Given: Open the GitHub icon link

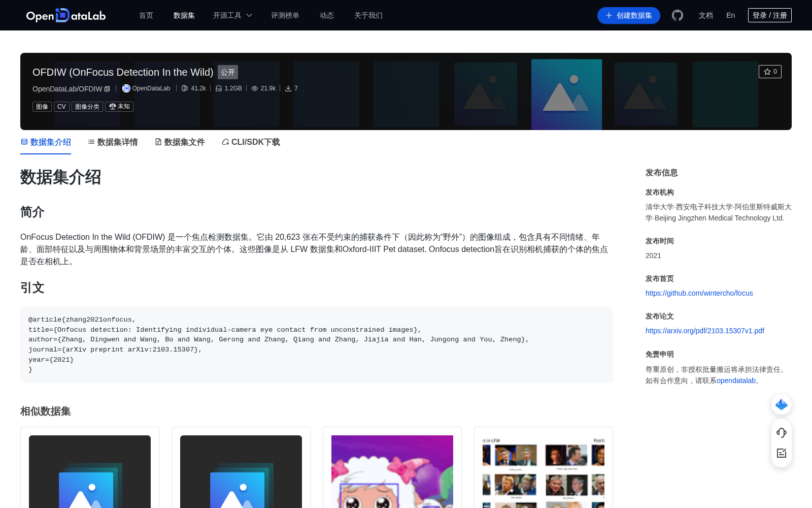Looking at the screenshot, I should click(678, 15).
